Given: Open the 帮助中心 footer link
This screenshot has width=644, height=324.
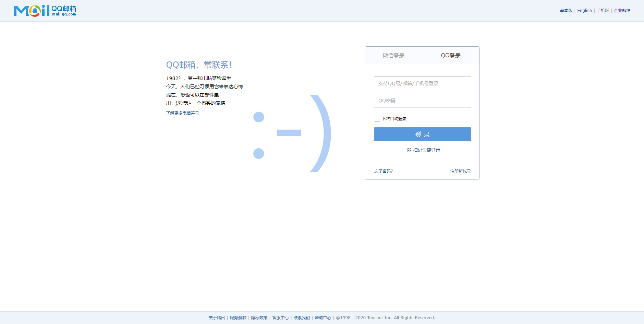Looking at the screenshot, I should point(323,318).
